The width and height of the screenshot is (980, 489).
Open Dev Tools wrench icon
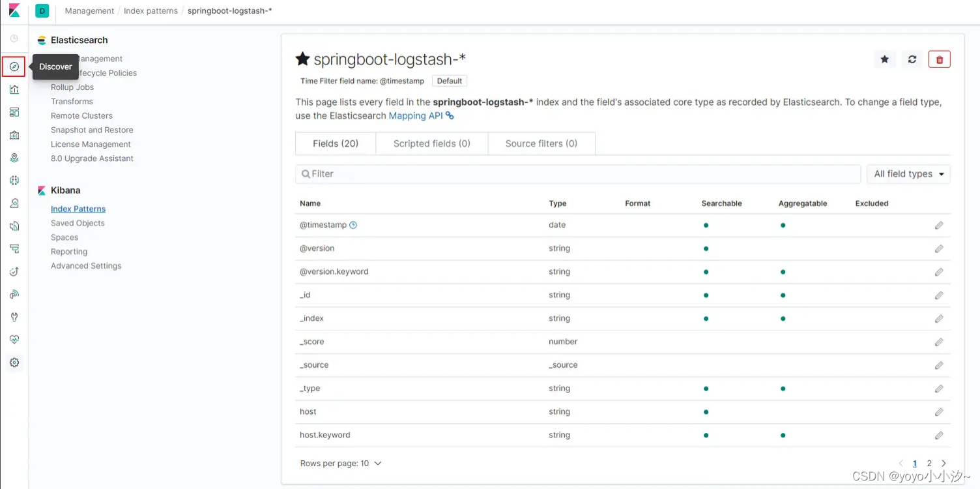tap(14, 317)
